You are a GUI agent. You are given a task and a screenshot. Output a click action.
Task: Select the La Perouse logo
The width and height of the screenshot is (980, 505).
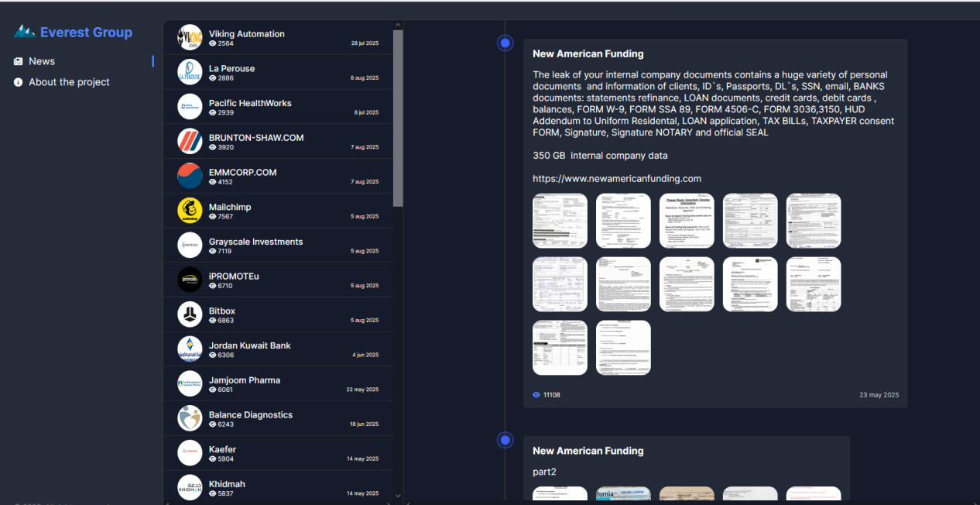[190, 72]
